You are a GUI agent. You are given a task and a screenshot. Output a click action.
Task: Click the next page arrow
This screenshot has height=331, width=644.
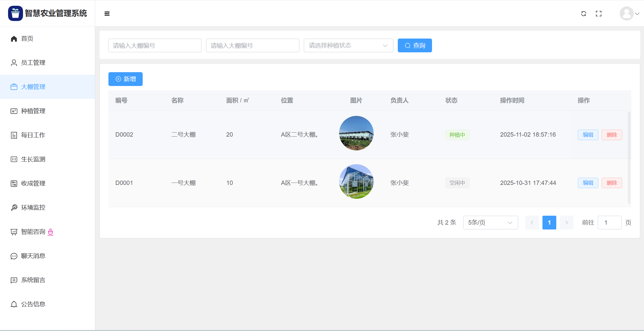(x=566, y=223)
